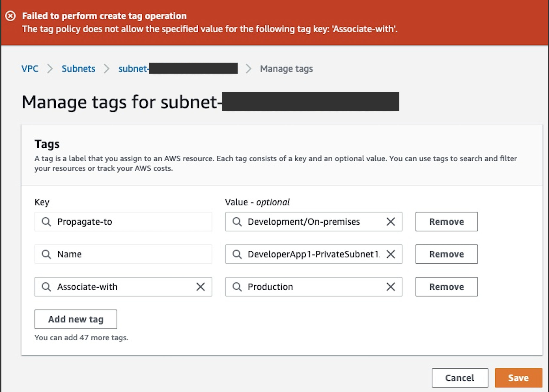Save the tag changes

(x=518, y=378)
